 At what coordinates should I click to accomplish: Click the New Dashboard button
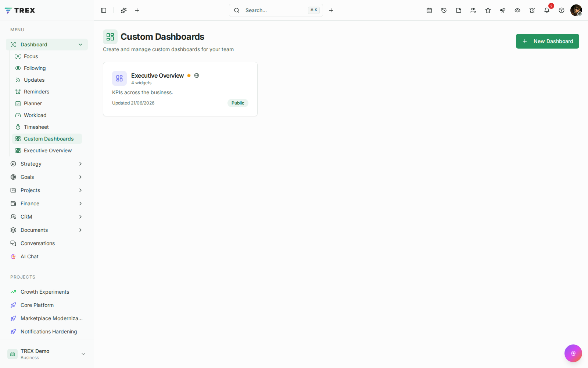pyautogui.click(x=548, y=41)
